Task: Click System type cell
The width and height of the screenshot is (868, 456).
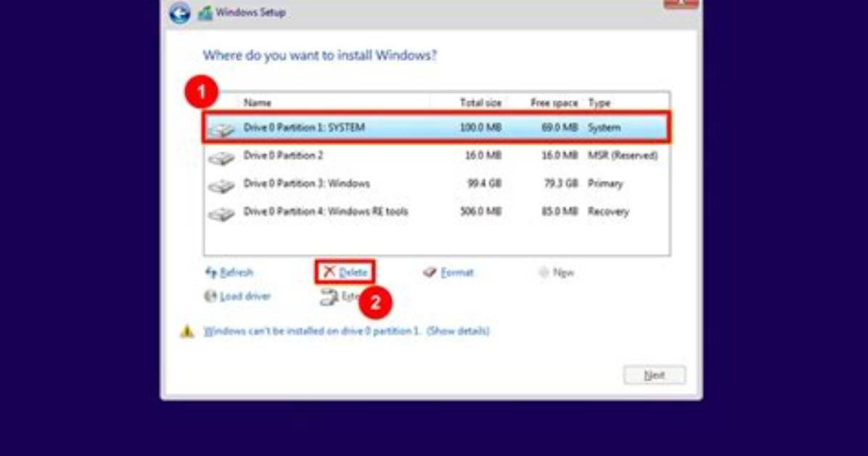Action: coord(604,128)
